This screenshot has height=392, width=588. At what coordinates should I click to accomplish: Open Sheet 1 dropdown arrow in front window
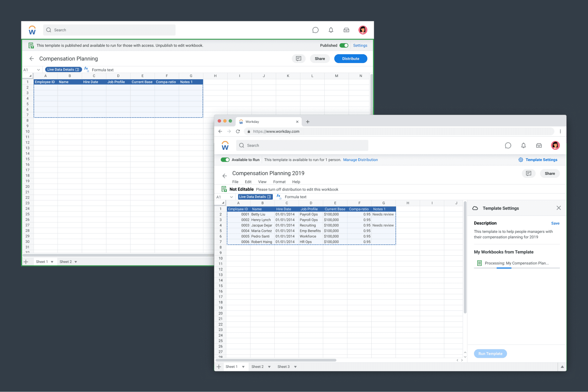coord(243,367)
